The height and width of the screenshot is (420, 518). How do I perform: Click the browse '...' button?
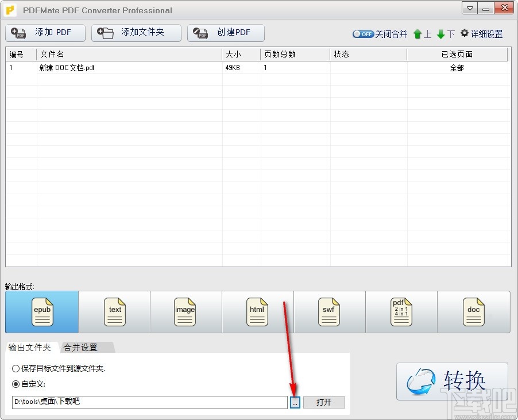(x=295, y=403)
